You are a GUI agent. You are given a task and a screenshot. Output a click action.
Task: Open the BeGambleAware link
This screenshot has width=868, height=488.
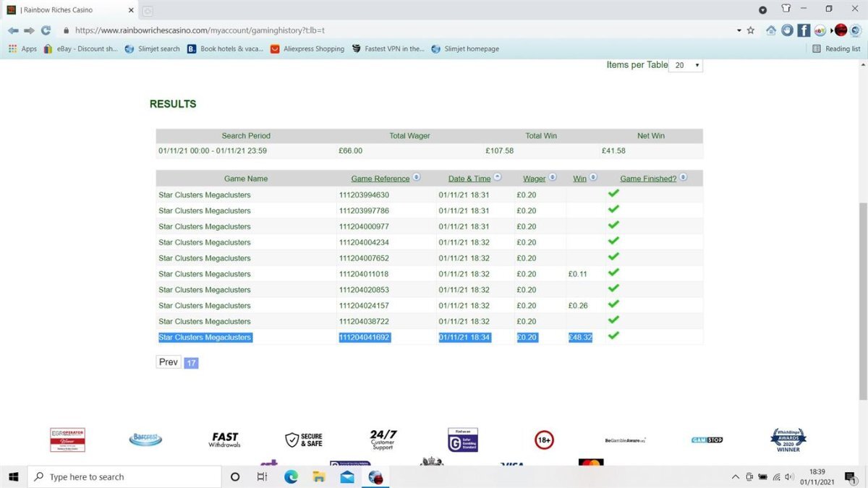(x=625, y=440)
